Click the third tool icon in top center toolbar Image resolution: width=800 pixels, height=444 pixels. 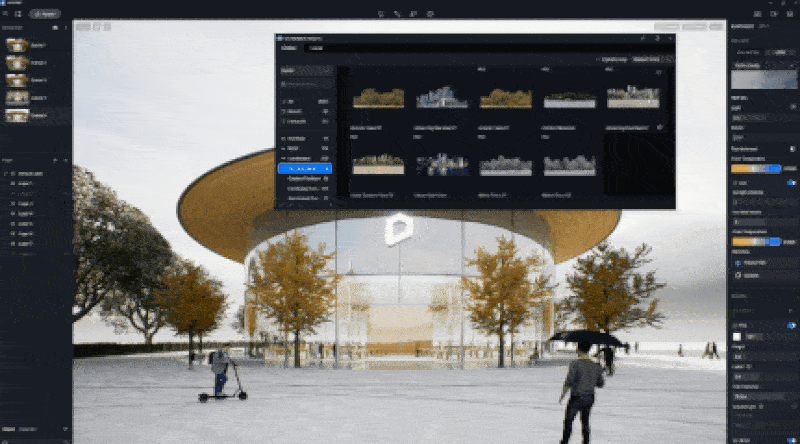414,14
